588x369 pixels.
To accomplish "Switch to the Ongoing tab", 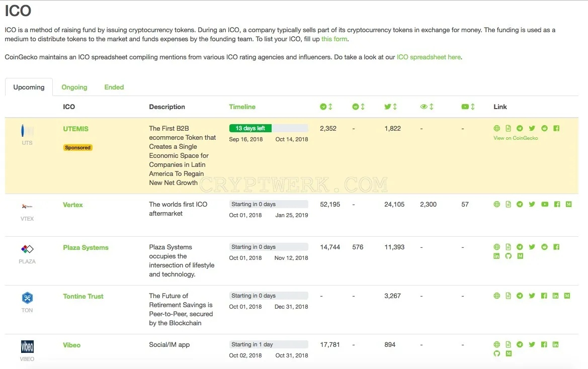I will pos(74,87).
